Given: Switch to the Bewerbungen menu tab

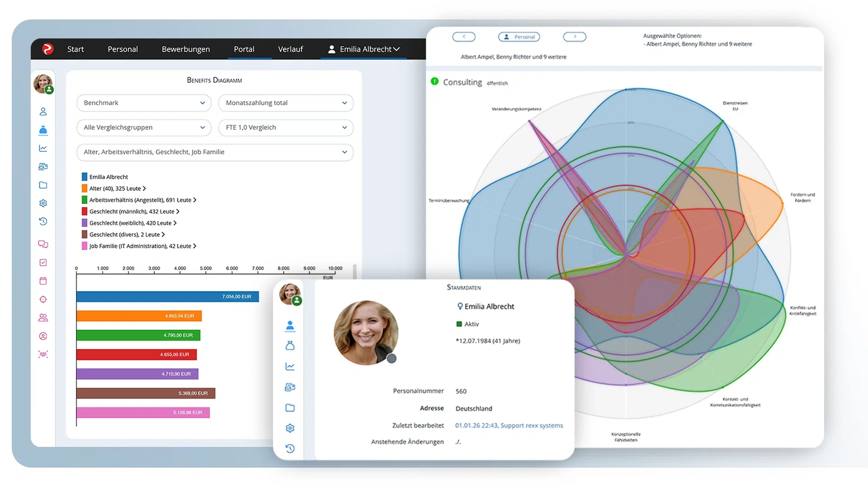Looking at the screenshot, I should click(185, 49).
